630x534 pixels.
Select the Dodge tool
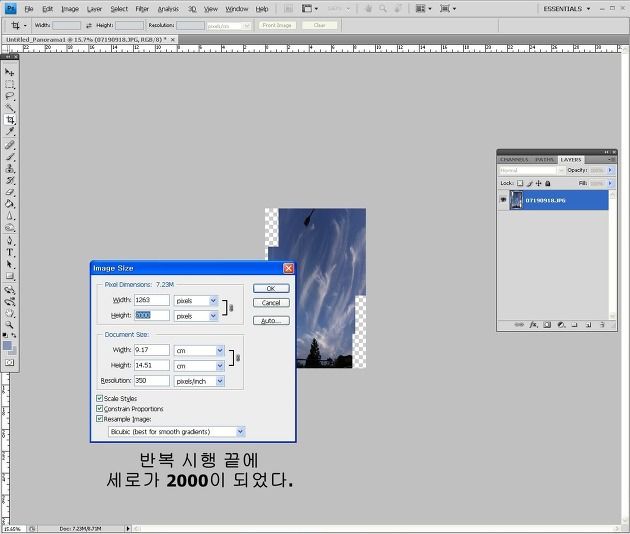coord(10,228)
